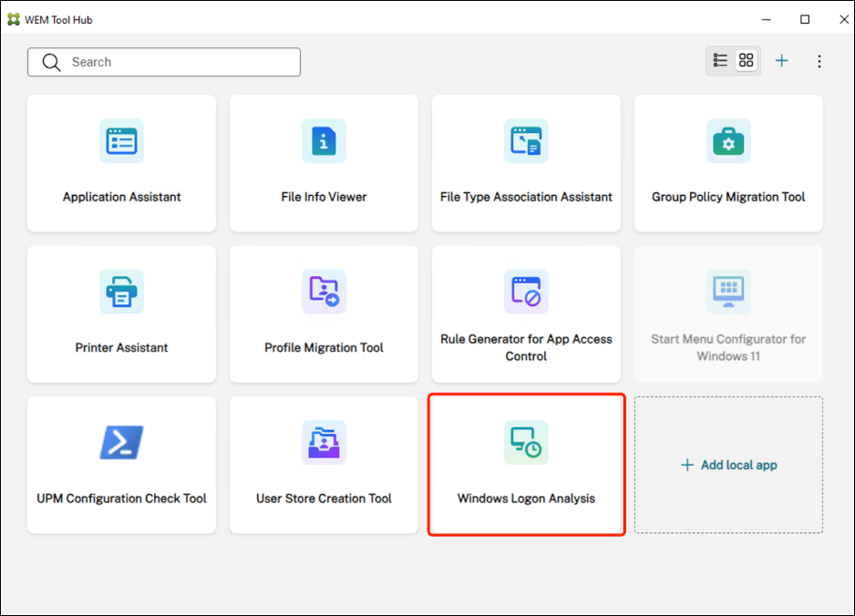Launch Windows Logon Analysis icon
This screenshot has width=855, height=616.
526,443
